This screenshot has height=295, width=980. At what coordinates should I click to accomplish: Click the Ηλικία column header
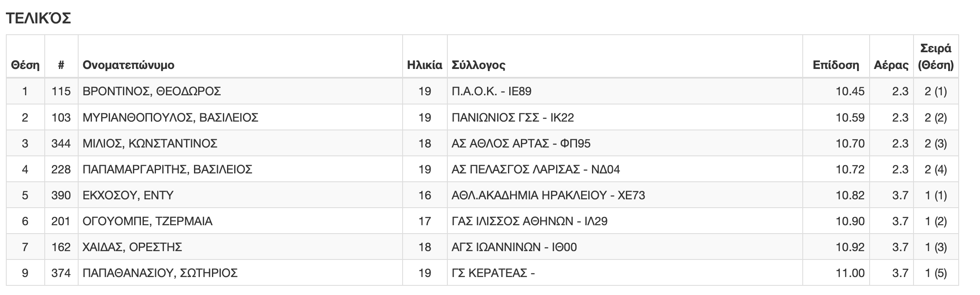tap(425, 65)
